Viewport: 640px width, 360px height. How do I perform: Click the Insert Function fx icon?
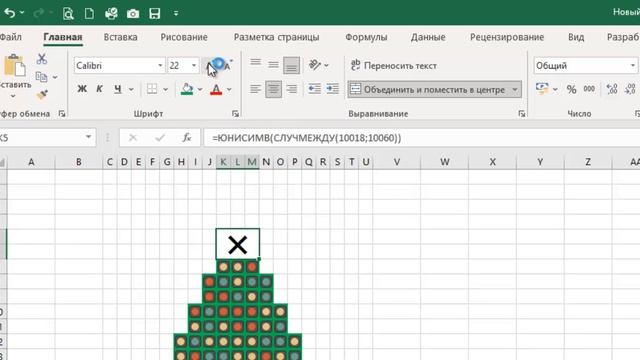click(x=187, y=138)
